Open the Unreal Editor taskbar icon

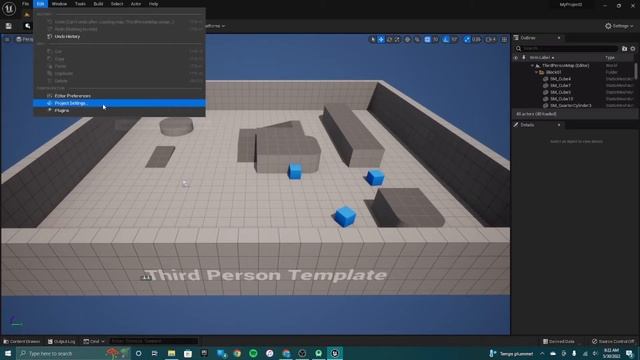pos(335,353)
